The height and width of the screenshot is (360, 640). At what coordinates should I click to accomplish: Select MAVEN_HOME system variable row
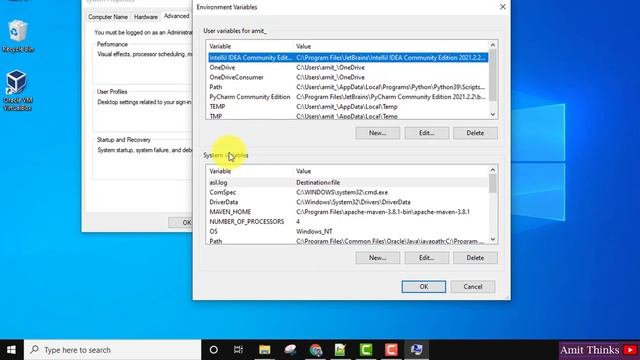coord(348,212)
